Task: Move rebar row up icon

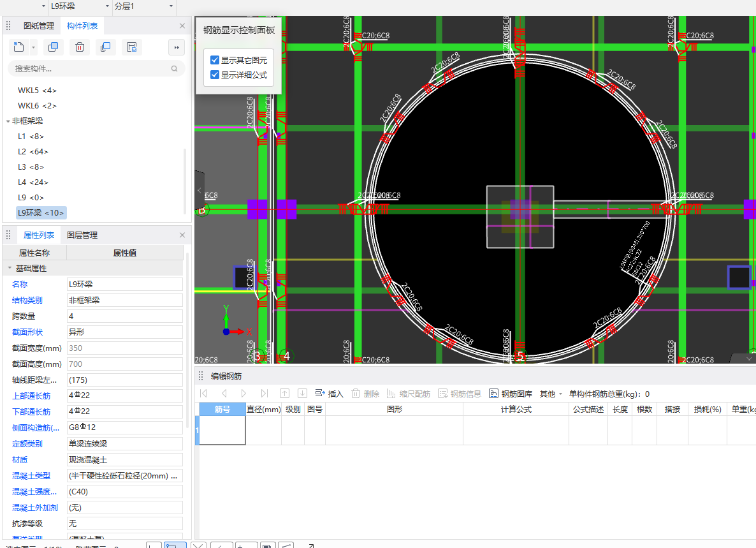Action: coord(284,394)
